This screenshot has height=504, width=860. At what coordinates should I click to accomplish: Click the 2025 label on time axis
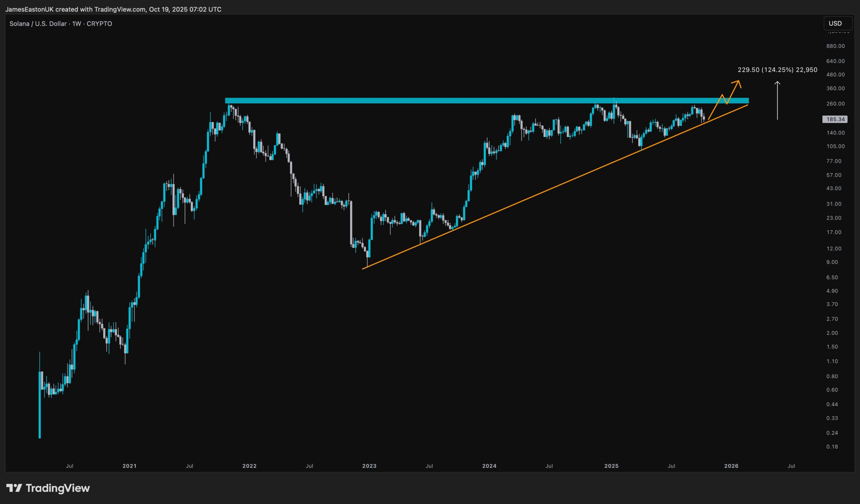click(x=611, y=466)
